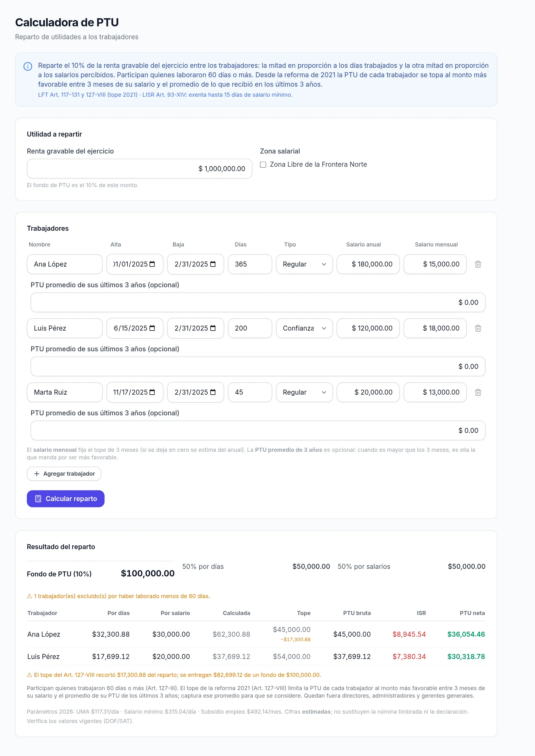Viewport: 535px width, 756px height.
Task: Open calendar picker for Ana López Baja date
Action: click(213, 264)
